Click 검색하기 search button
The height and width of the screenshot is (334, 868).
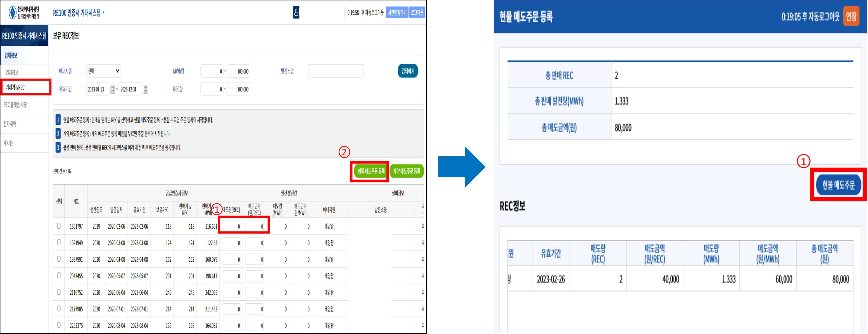point(407,71)
